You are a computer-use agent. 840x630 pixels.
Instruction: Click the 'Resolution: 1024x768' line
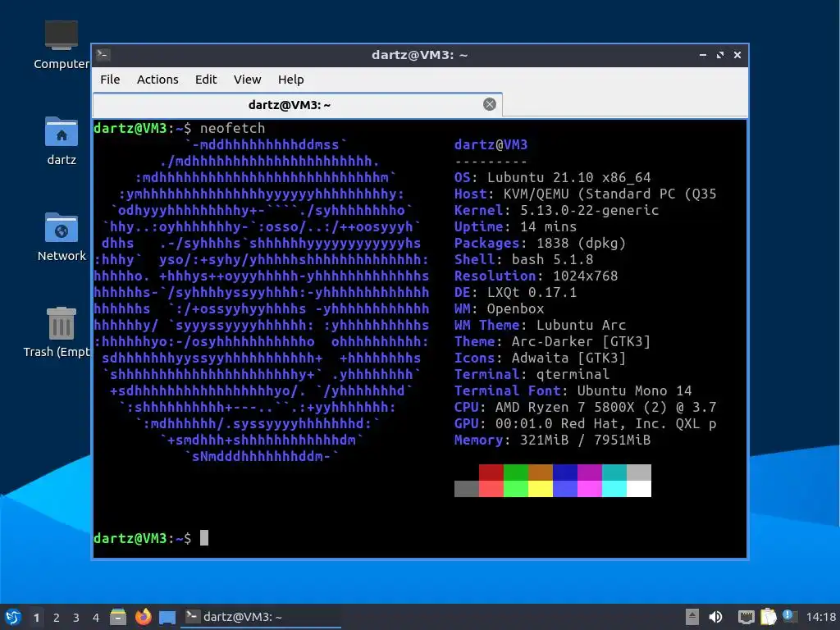[536, 276]
